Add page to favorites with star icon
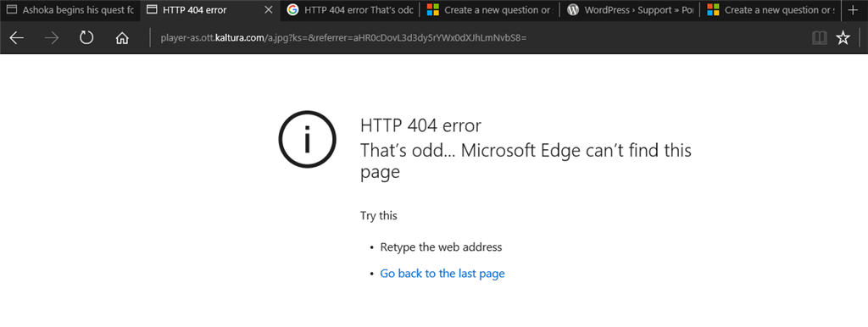Image resolution: width=868 pixels, height=327 pixels. coord(843,37)
